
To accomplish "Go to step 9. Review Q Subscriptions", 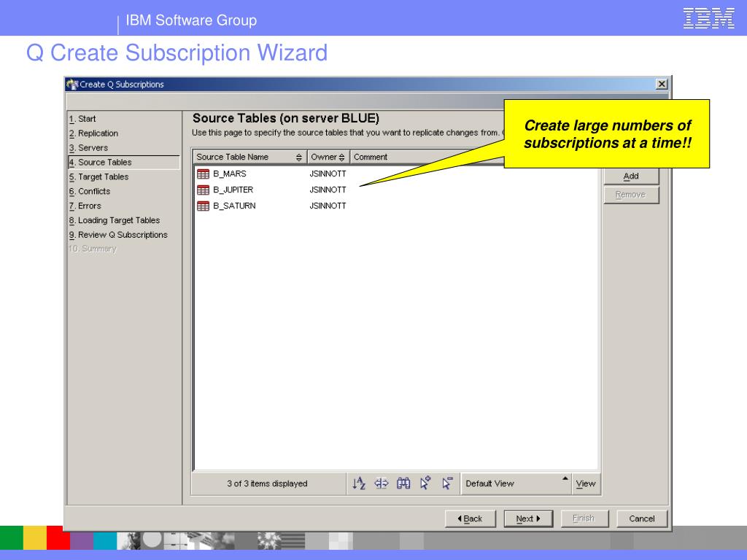I will click(x=118, y=235).
